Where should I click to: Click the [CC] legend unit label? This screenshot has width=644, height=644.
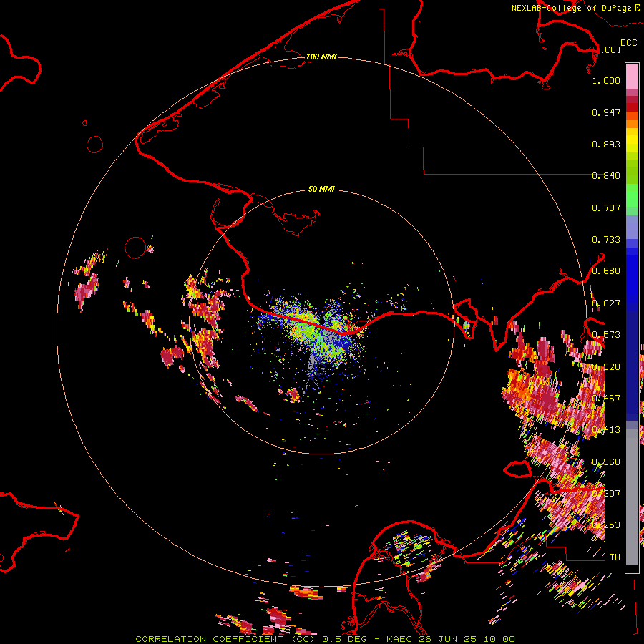(610, 49)
